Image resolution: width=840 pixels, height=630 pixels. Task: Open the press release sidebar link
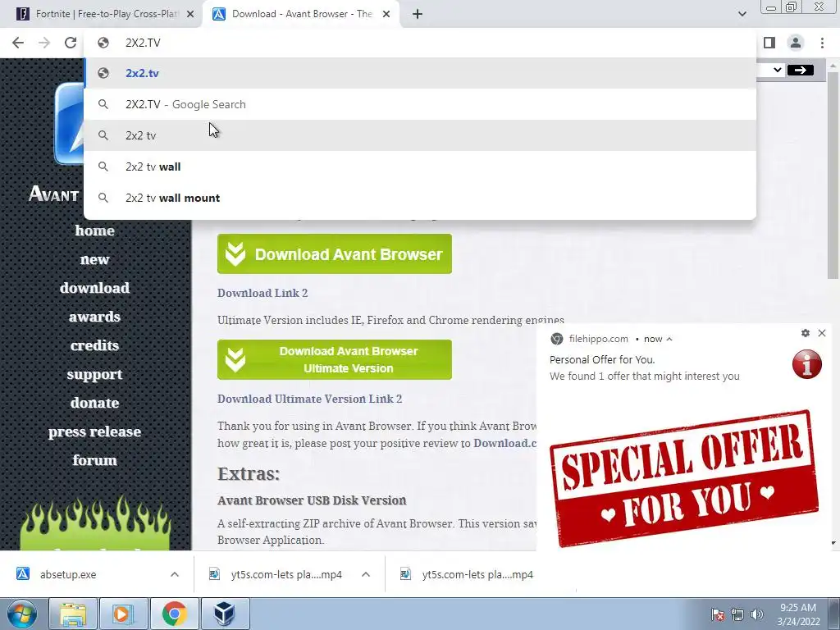click(95, 431)
